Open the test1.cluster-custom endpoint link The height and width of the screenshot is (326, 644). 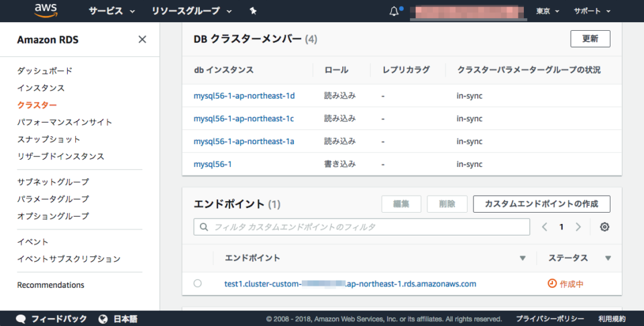click(350, 284)
